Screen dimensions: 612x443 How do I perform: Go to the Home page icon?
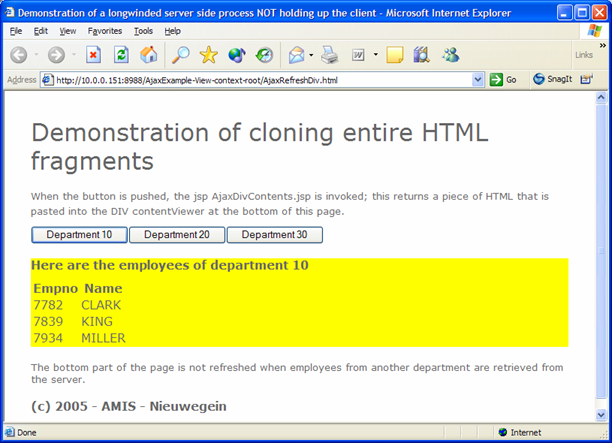click(148, 55)
